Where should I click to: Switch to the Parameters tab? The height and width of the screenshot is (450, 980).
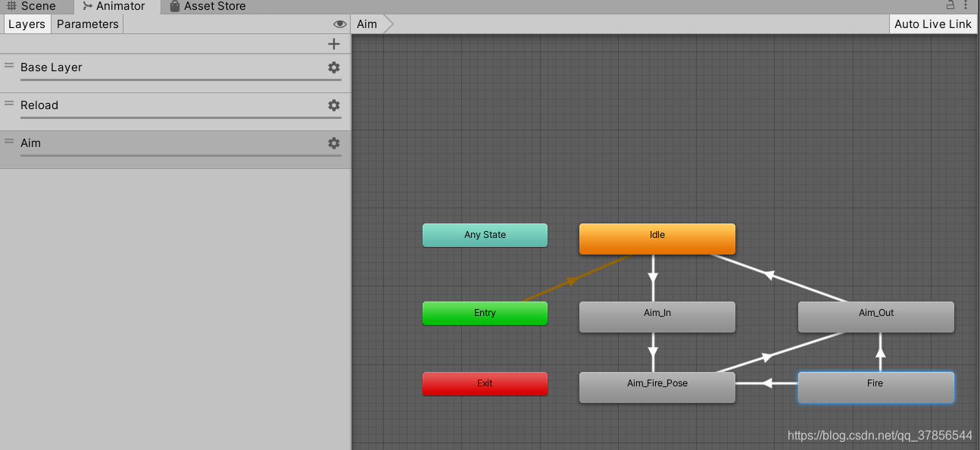(x=88, y=24)
